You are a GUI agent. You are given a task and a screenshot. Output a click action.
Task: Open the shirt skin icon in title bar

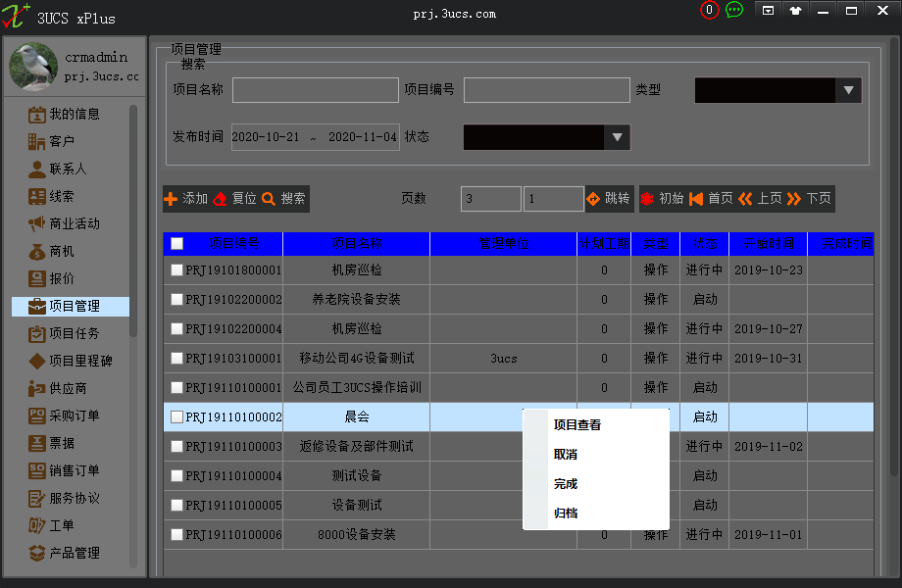(x=795, y=11)
